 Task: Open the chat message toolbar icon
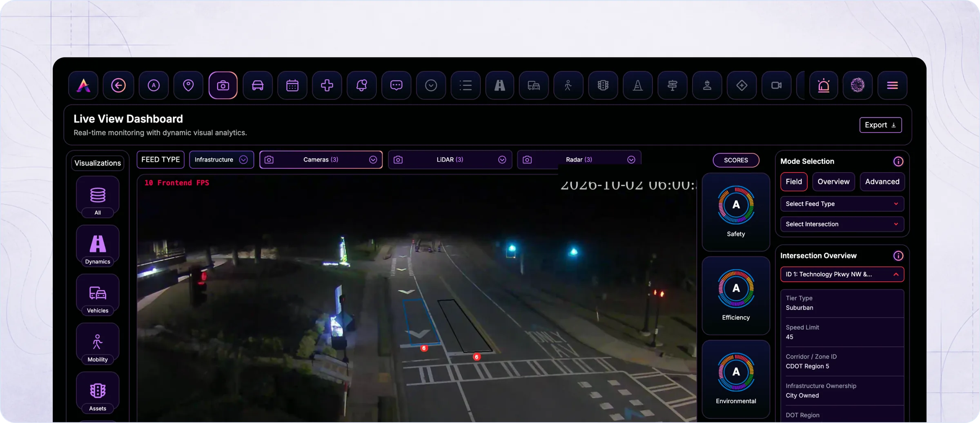pos(396,85)
